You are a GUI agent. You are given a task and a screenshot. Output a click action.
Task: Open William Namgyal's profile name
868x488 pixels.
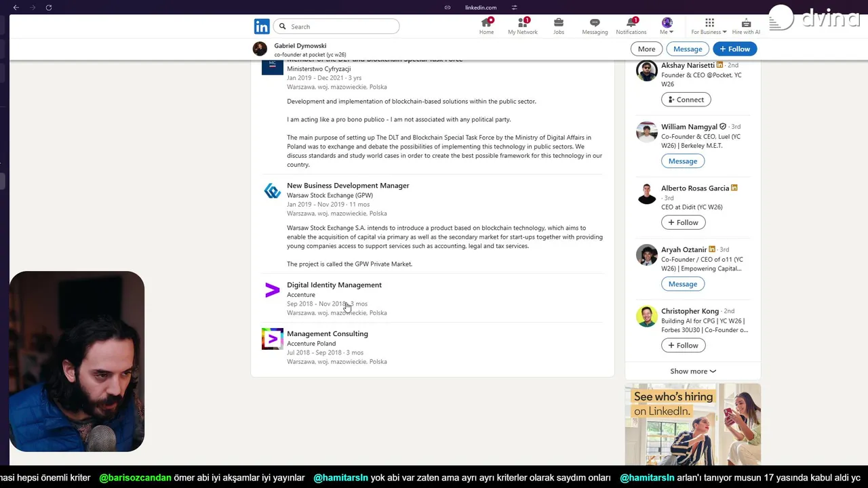point(689,127)
